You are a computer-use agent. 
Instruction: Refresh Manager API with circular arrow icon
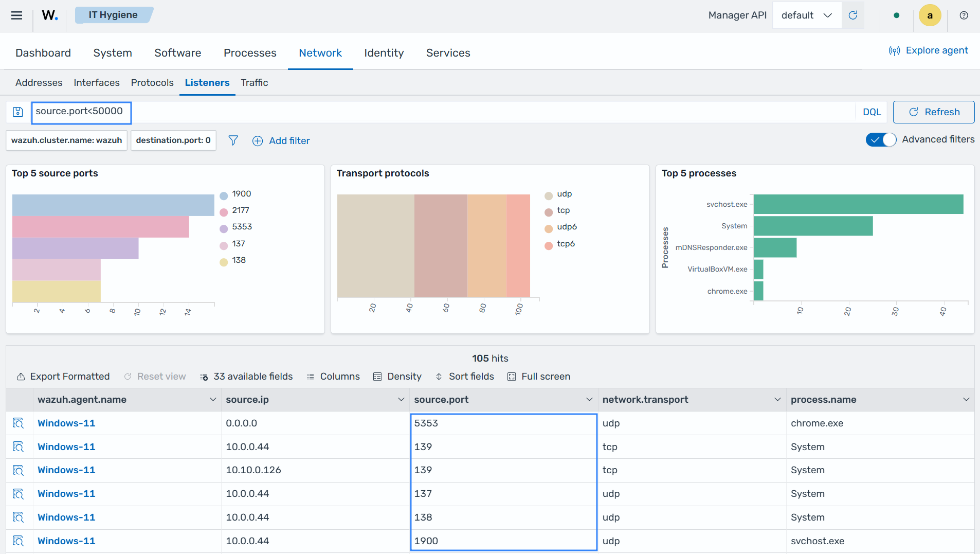853,15
